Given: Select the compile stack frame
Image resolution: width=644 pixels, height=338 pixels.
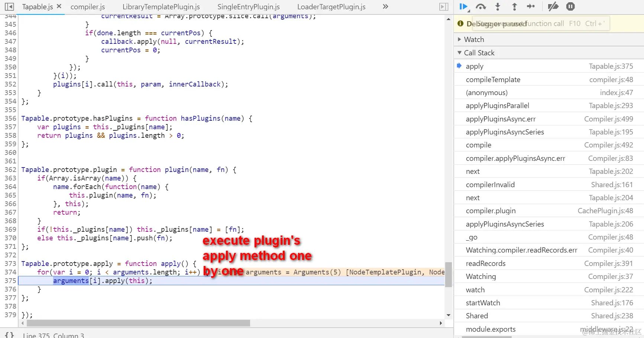Looking at the screenshot, I should click(x=548, y=145).
